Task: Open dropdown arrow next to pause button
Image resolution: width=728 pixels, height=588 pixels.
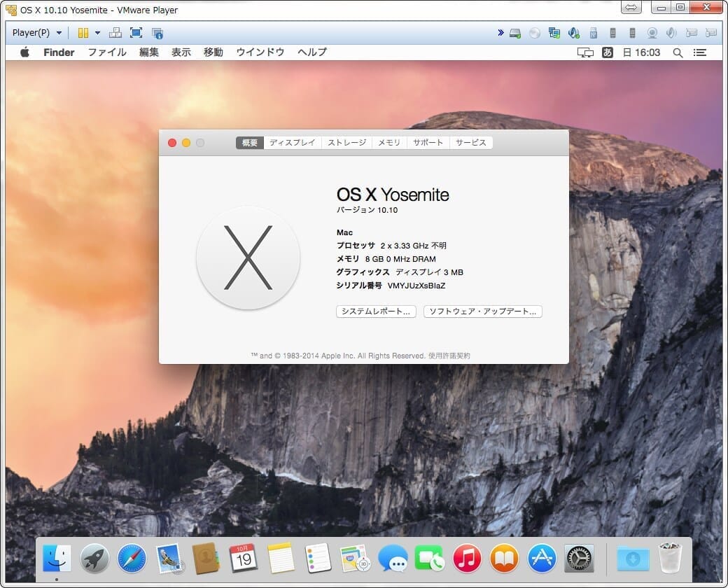Action: [x=97, y=33]
